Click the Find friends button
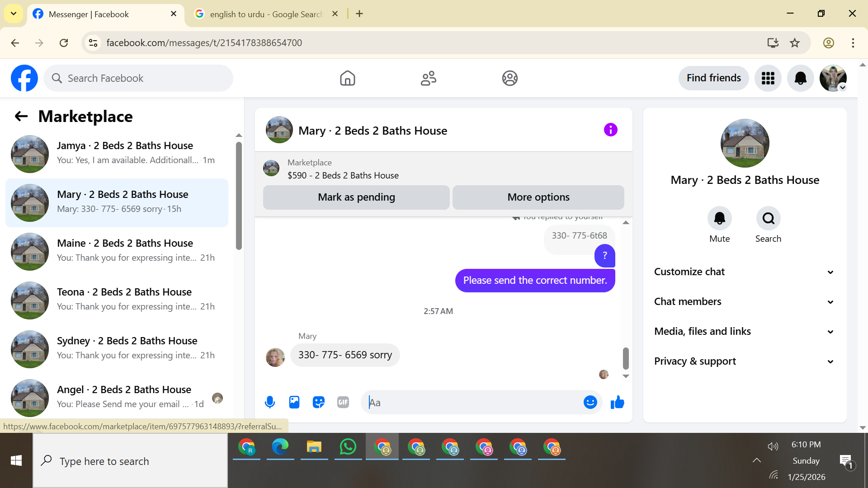Image resolution: width=868 pixels, height=488 pixels. 713,78
